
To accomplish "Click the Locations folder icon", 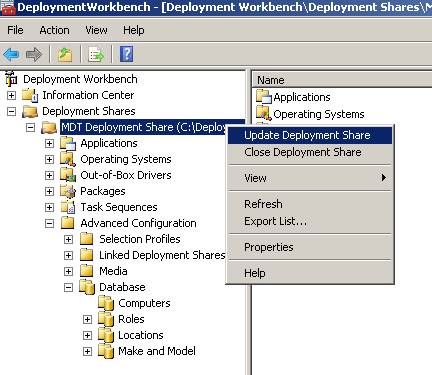I will tap(106, 335).
